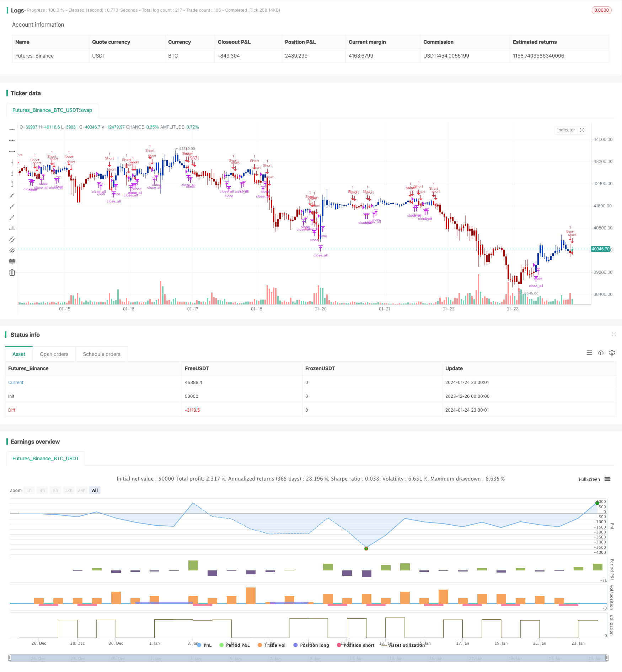Select the horizontal ray line tool

coord(12,140)
